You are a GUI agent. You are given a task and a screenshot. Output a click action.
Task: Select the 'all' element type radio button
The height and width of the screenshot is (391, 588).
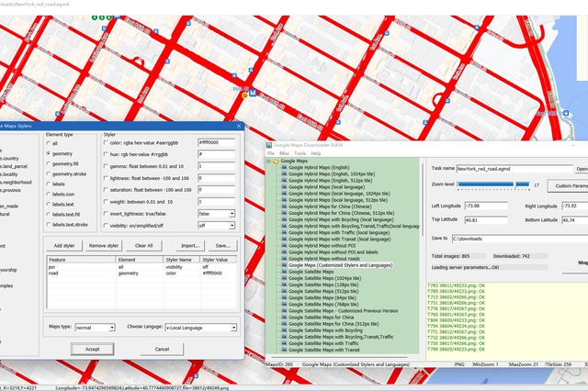[x=49, y=143]
